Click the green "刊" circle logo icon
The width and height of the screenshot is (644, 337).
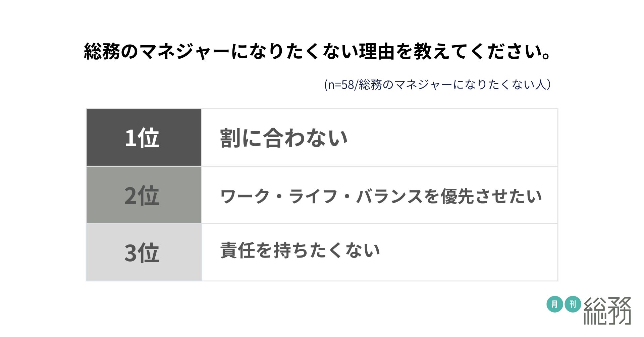573,304
